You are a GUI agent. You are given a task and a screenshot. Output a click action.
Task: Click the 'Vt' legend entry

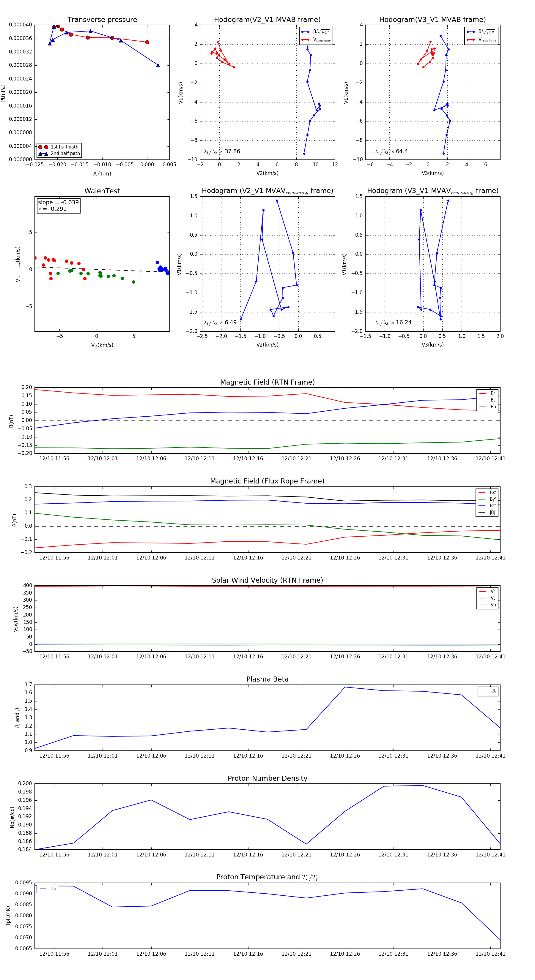[x=487, y=598]
